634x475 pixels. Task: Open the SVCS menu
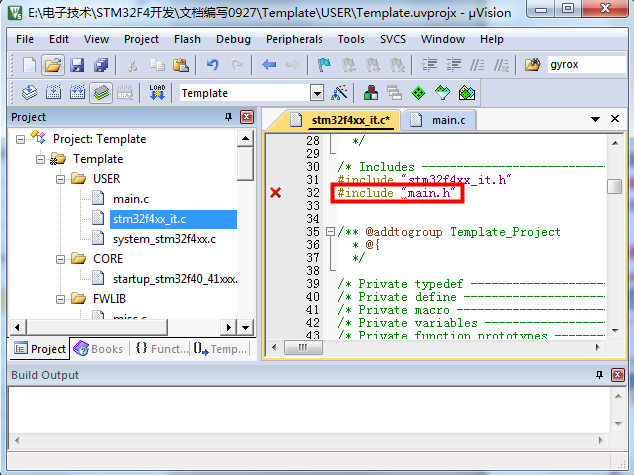(393, 39)
